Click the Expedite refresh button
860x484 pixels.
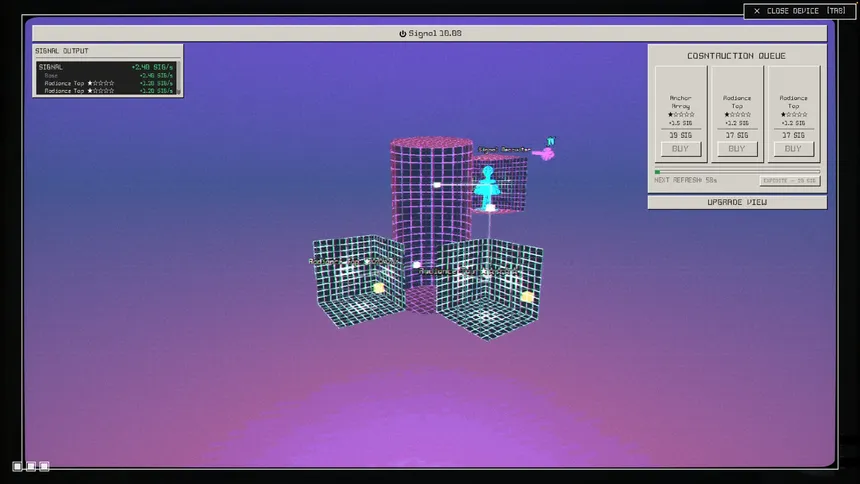(790, 181)
